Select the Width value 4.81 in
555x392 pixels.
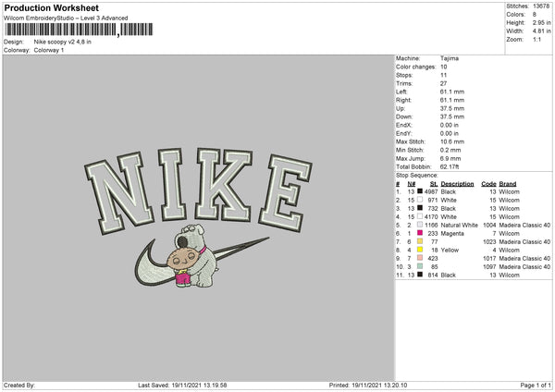(541, 31)
